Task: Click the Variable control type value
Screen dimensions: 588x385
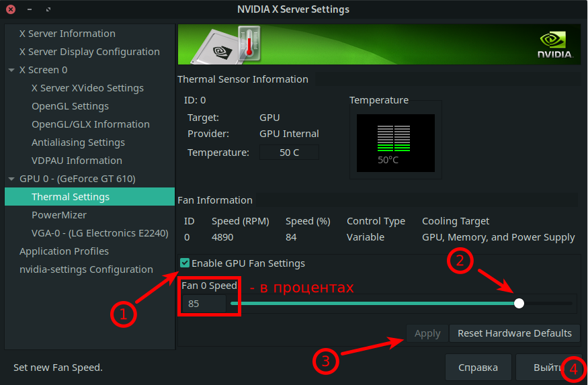Action: coord(366,237)
